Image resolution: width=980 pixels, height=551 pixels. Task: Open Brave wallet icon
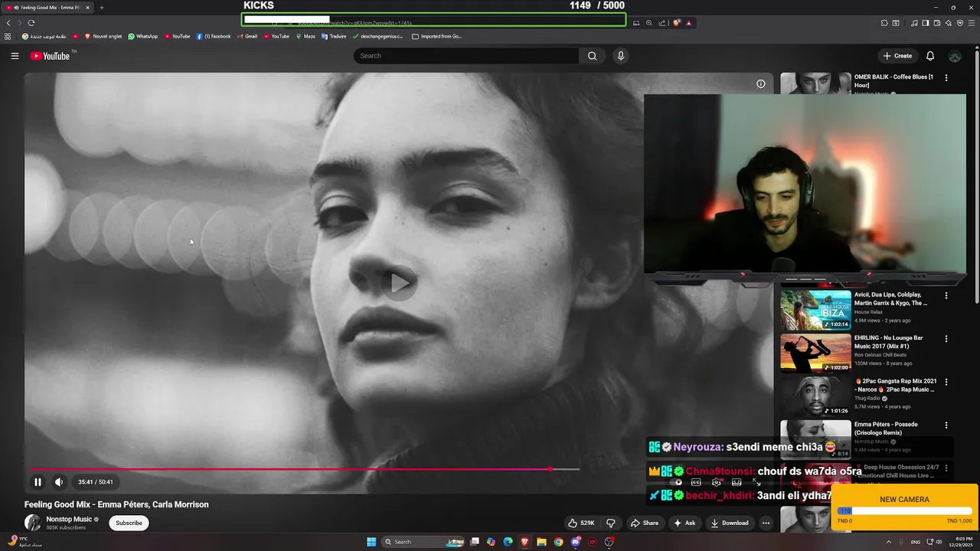coord(937,23)
